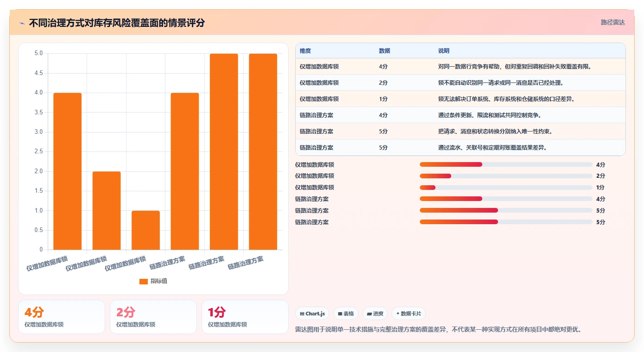Select the 说明 column header
644x352 pixels.
444,50
